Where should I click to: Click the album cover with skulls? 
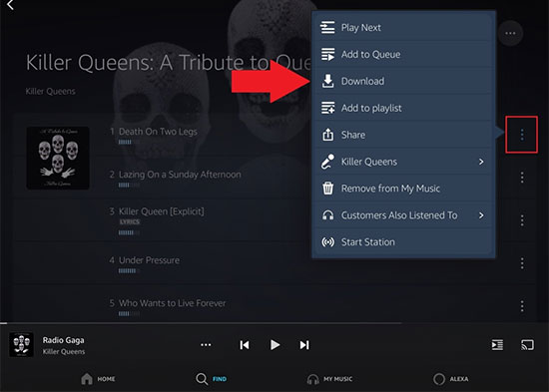pyautogui.click(x=58, y=159)
